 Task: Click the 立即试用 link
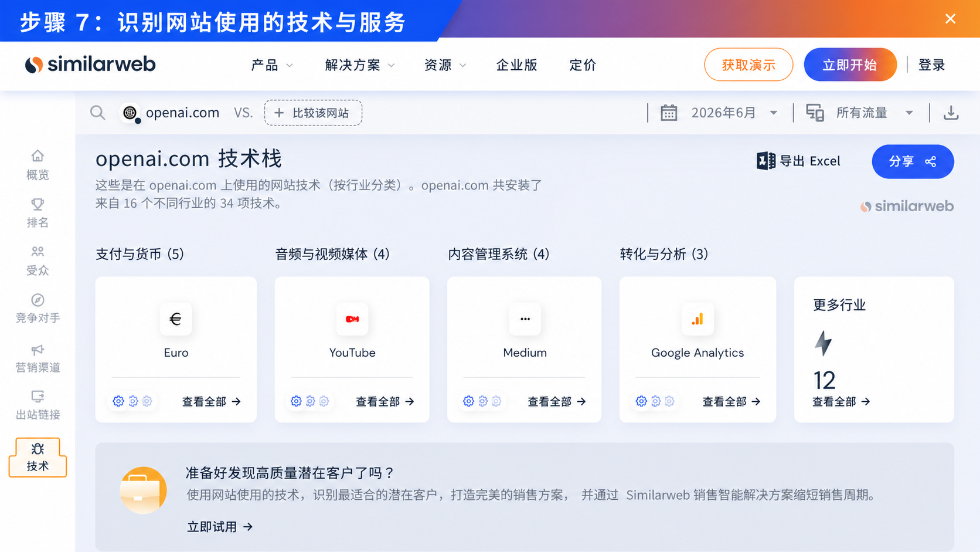coord(220,527)
